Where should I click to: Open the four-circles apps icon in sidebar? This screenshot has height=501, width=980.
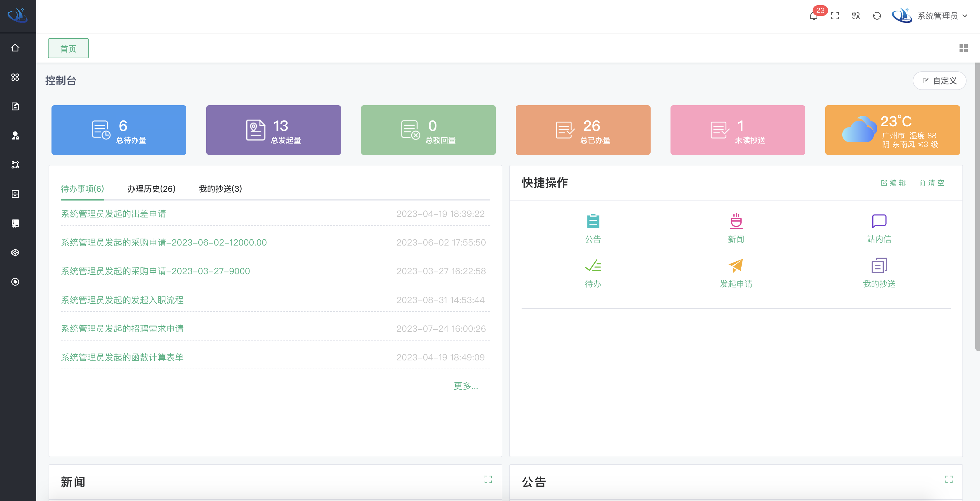coord(15,77)
